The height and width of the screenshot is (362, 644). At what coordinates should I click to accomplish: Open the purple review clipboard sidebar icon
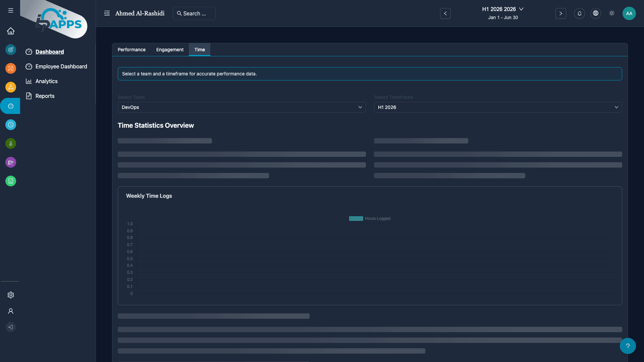[x=11, y=162]
